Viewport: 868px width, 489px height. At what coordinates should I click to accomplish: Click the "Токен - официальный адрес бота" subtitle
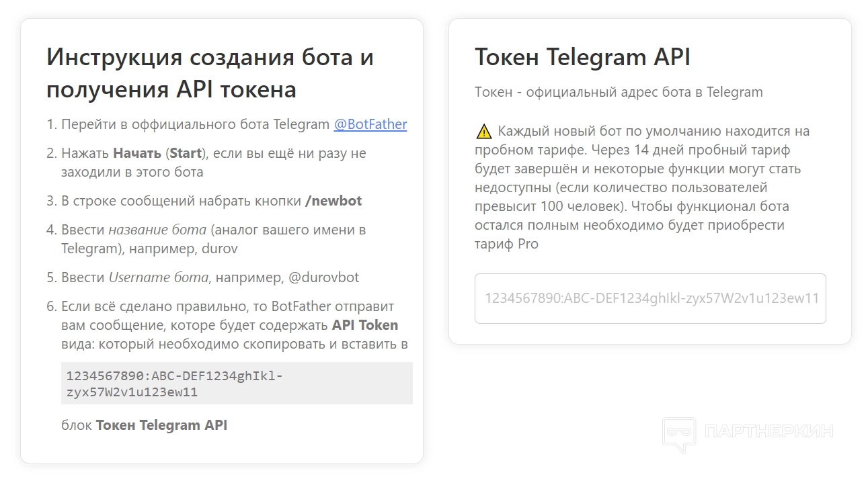[619, 92]
